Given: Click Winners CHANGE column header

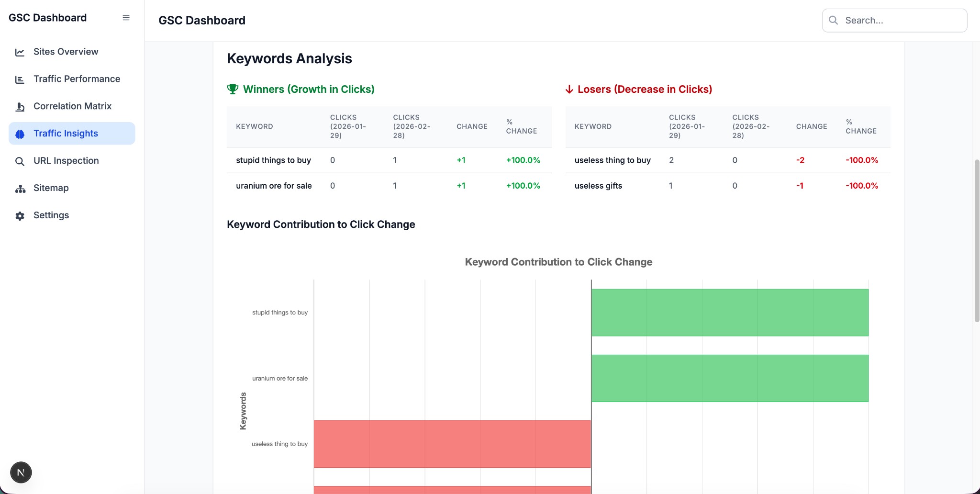Looking at the screenshot, I should (472, 126).
